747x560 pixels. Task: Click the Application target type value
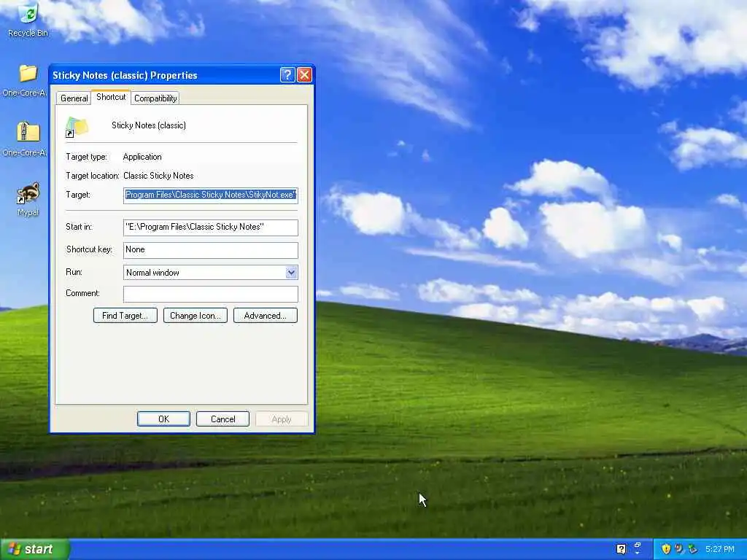[x=142, y=157]
